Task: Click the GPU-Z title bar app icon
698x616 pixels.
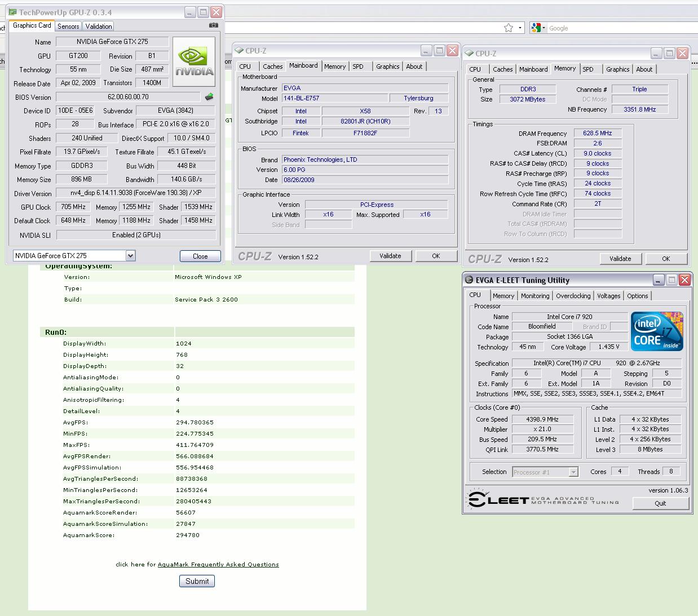Action: click(13, 12)
